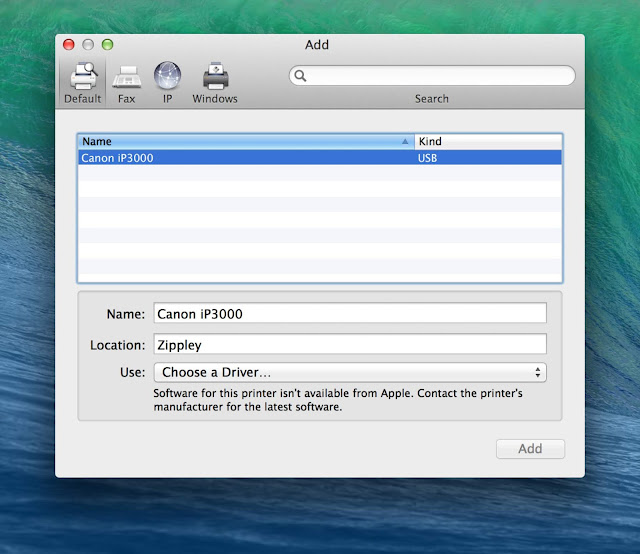
Task: Click the USB kind cell
Action: (427, 158)
